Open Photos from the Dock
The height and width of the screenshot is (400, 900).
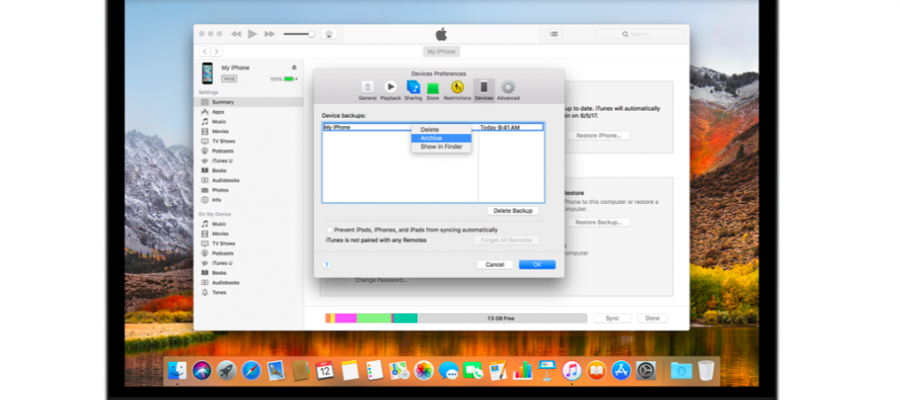pos(424,371)
